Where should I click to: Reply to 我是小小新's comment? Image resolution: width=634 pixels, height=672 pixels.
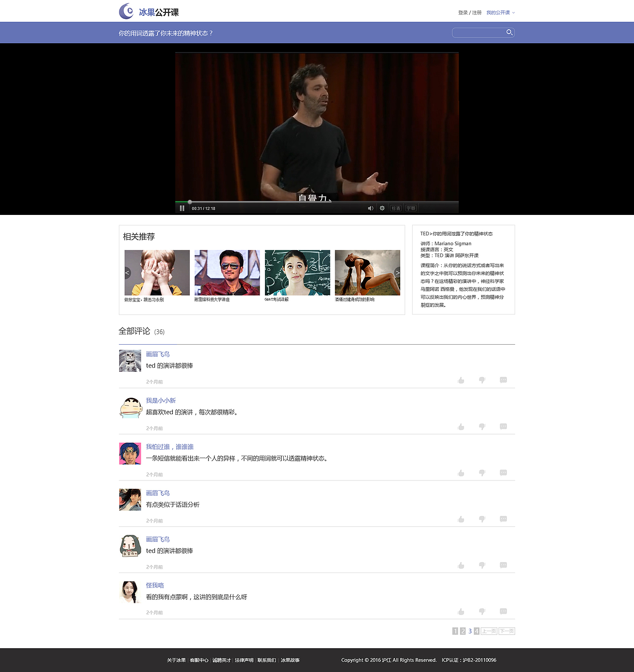503,426
